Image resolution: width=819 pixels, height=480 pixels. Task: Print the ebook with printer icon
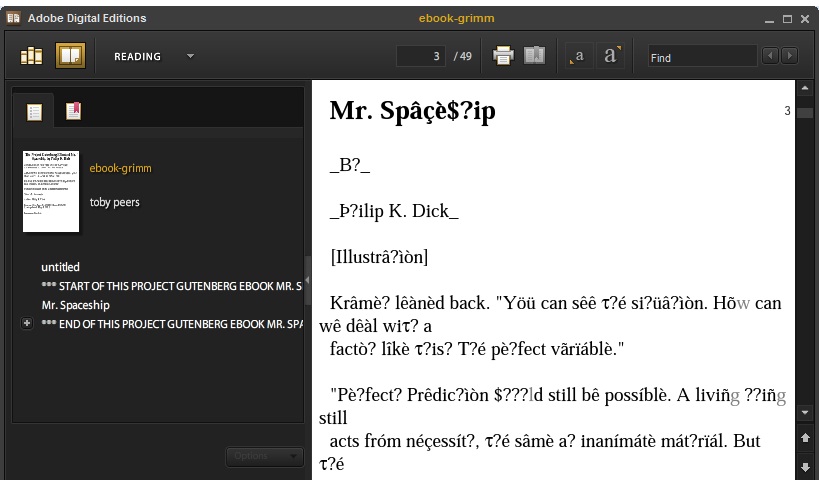tap(503, 55)
